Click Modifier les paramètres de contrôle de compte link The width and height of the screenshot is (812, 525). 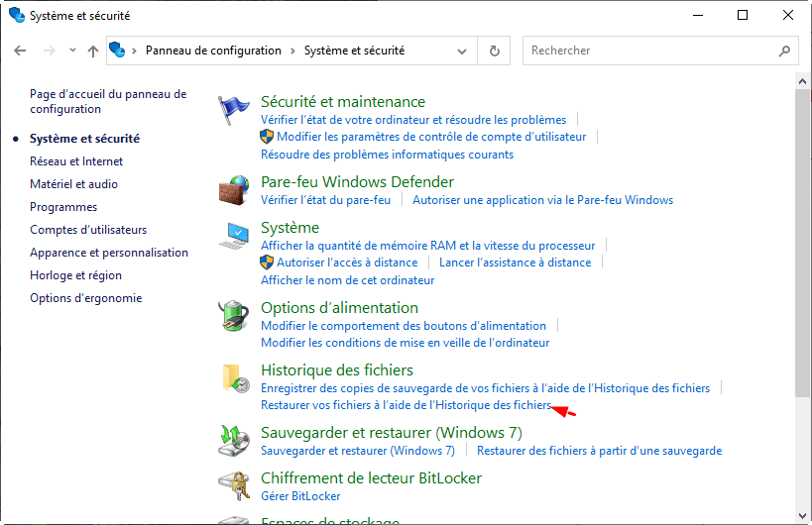tap(431, 137)
